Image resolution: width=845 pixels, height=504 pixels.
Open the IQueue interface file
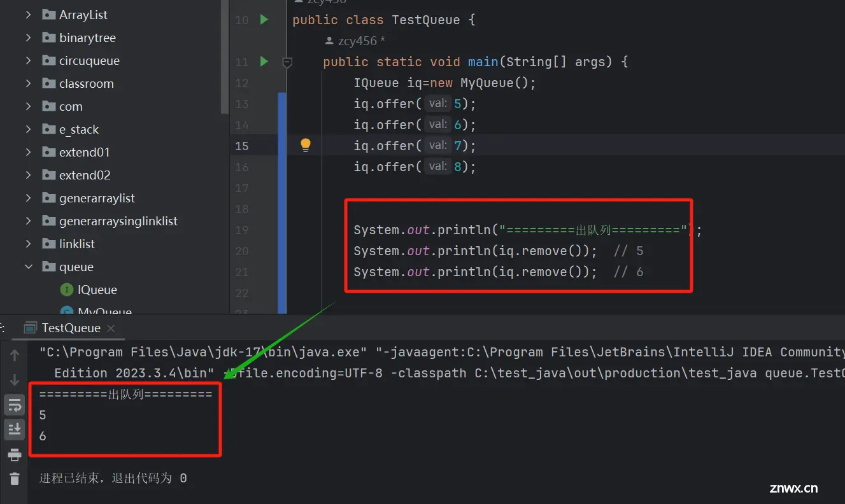(x=97, y=290)
